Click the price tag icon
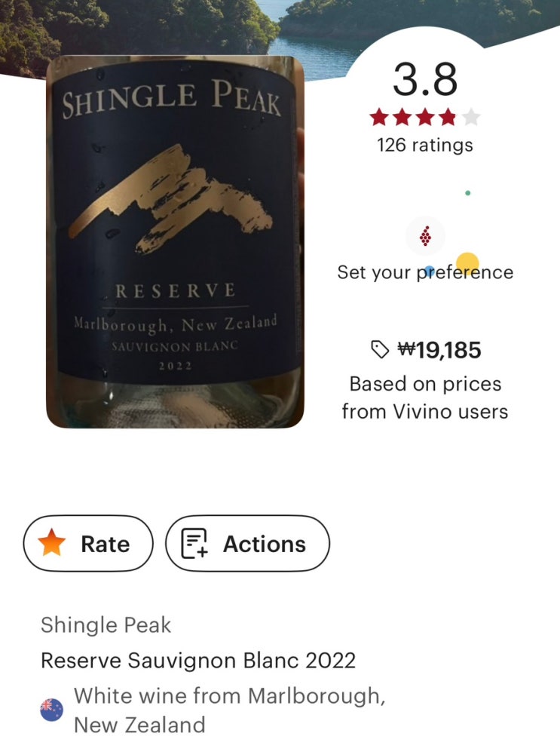This screenshot has width=560, height=755. tap(379, 349)
